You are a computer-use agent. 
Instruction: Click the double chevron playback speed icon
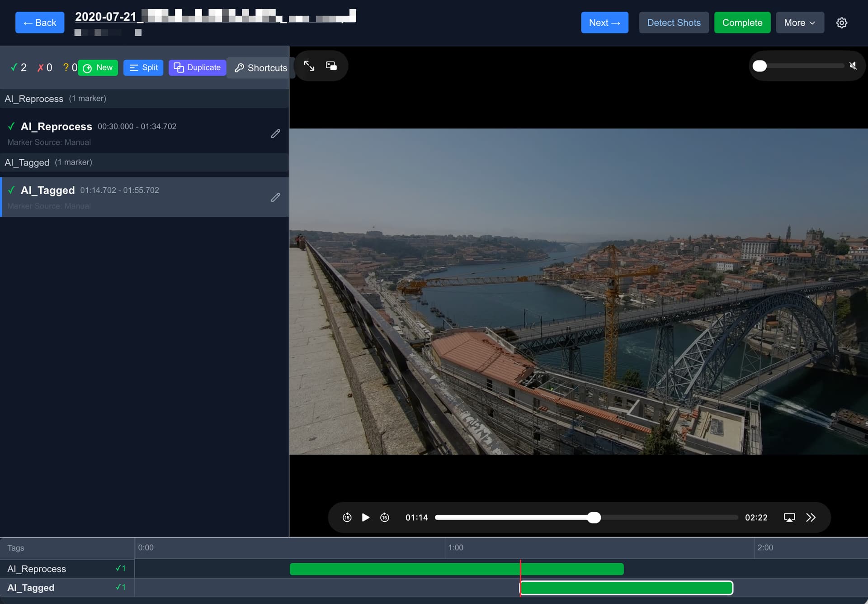coord(811,517)
